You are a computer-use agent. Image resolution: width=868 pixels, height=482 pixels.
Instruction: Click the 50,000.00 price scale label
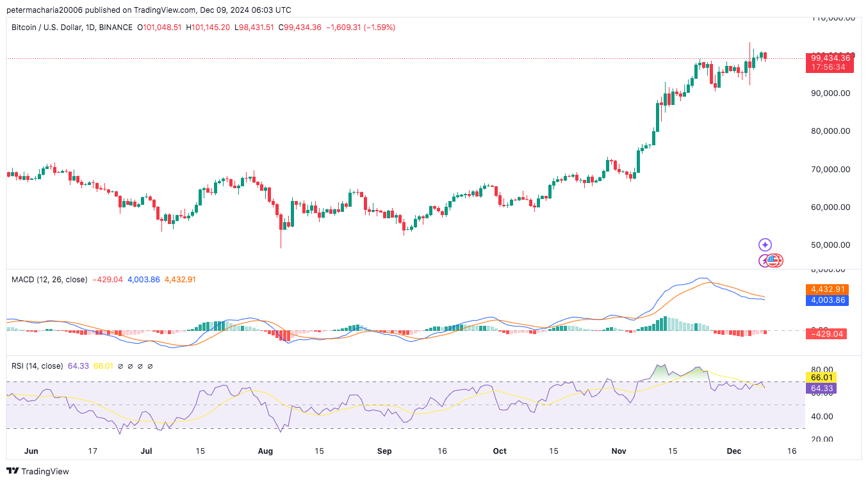[830, 245]
